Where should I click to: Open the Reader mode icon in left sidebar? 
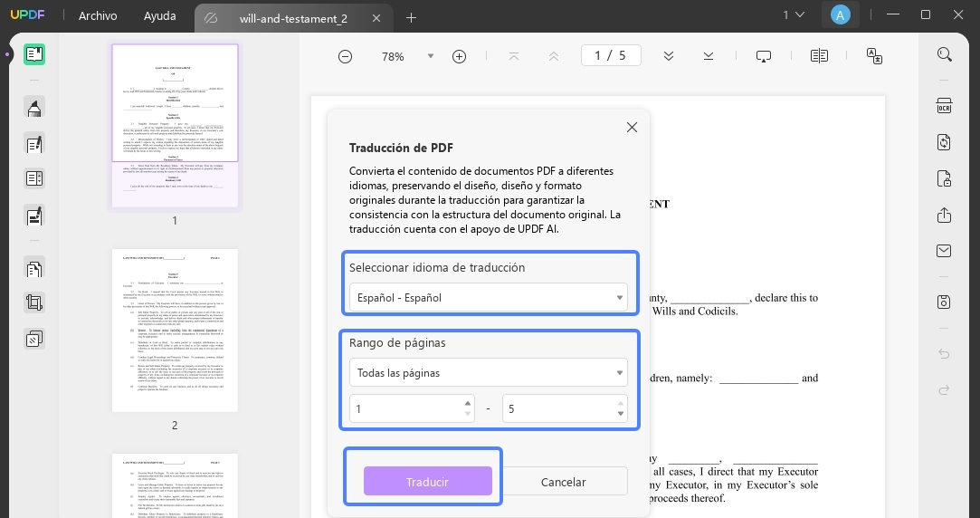[x=34, y=54]
